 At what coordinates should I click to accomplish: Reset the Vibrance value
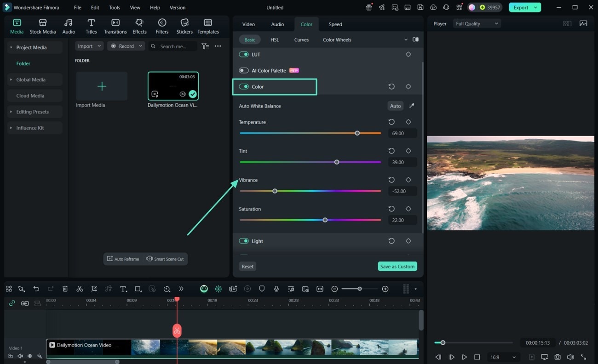click(x=391, y=180)
